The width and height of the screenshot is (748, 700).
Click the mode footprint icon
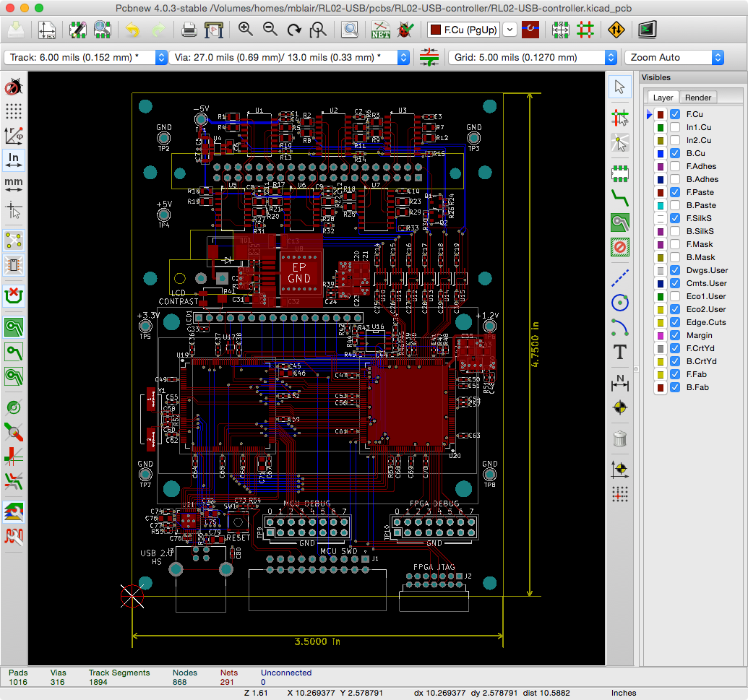(x=561, y=30)
